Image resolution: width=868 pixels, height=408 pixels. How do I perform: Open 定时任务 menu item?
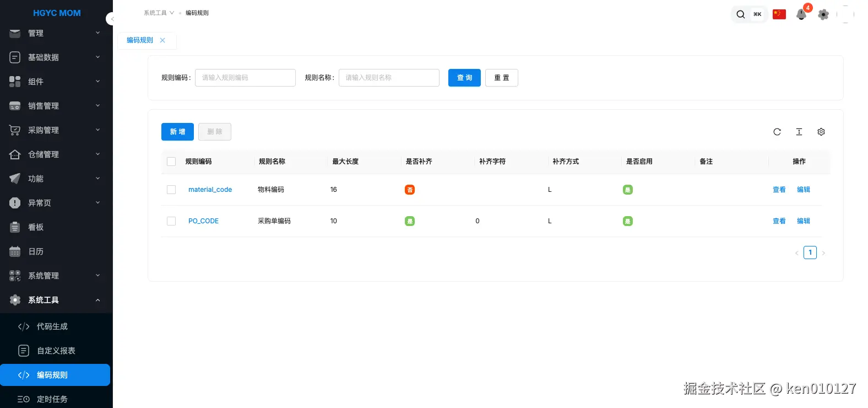click(x=55, y=399)
